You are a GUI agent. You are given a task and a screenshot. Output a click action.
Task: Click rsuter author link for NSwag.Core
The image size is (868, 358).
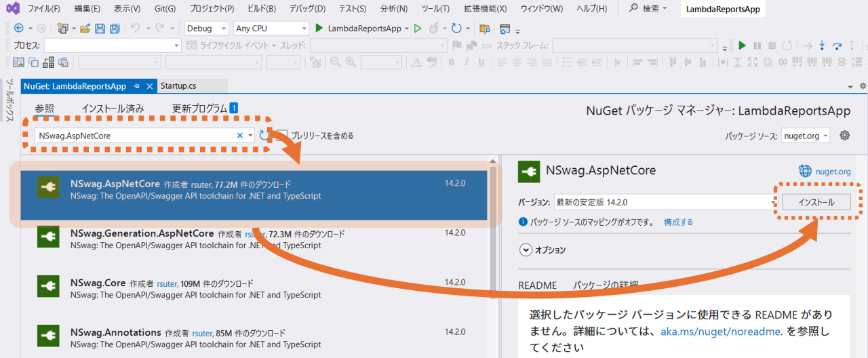pyautogui.click(x=167, y=283)
